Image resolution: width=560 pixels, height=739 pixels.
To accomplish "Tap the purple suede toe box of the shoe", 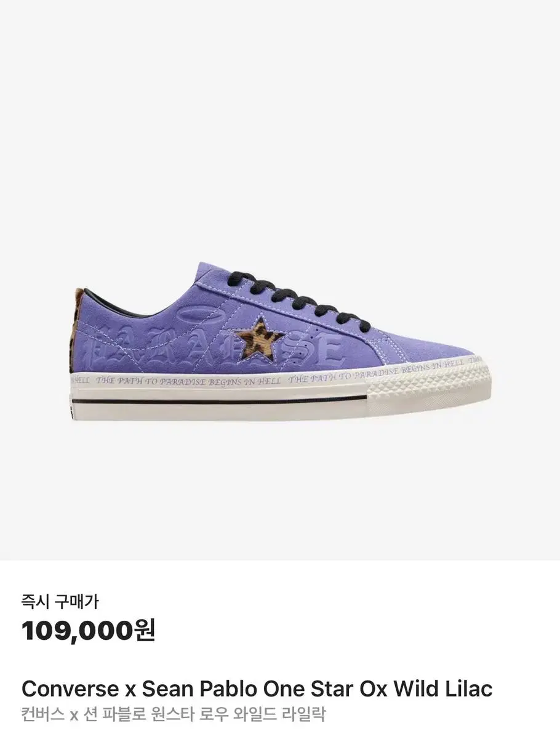I will click(x=425, y=345).
